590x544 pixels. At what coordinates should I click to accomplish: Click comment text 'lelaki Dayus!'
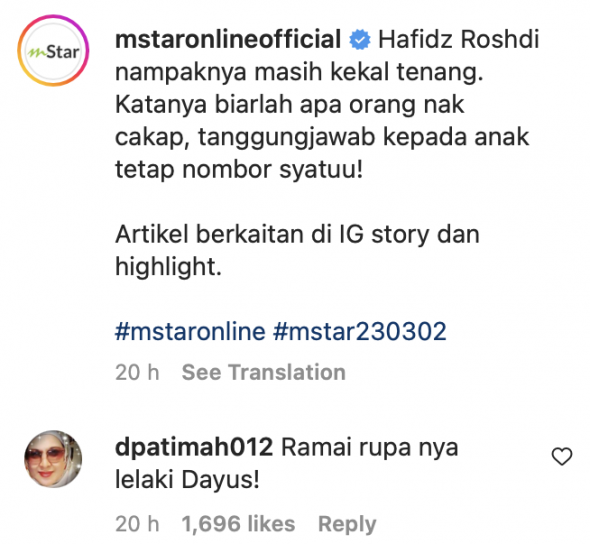[187, 480]
